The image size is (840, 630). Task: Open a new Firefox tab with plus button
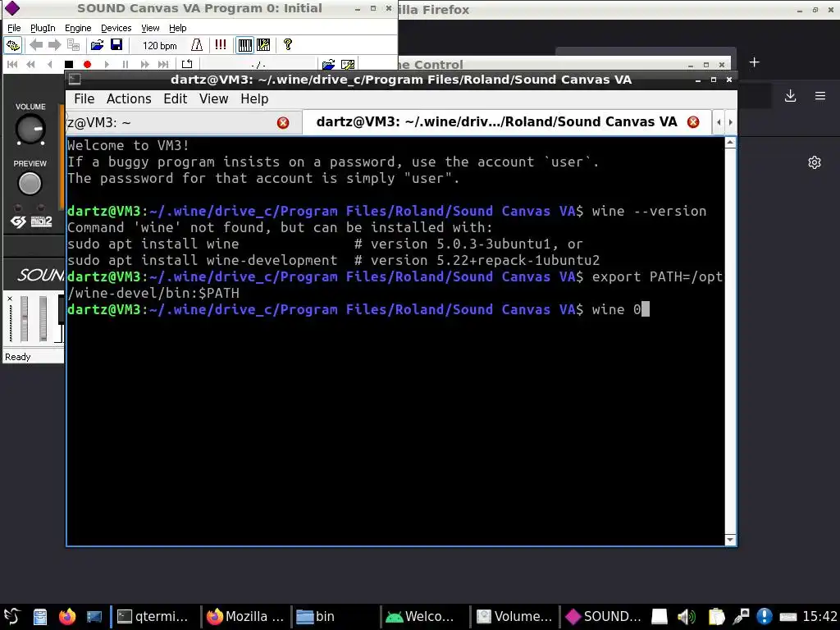click(x=755, y=62)
